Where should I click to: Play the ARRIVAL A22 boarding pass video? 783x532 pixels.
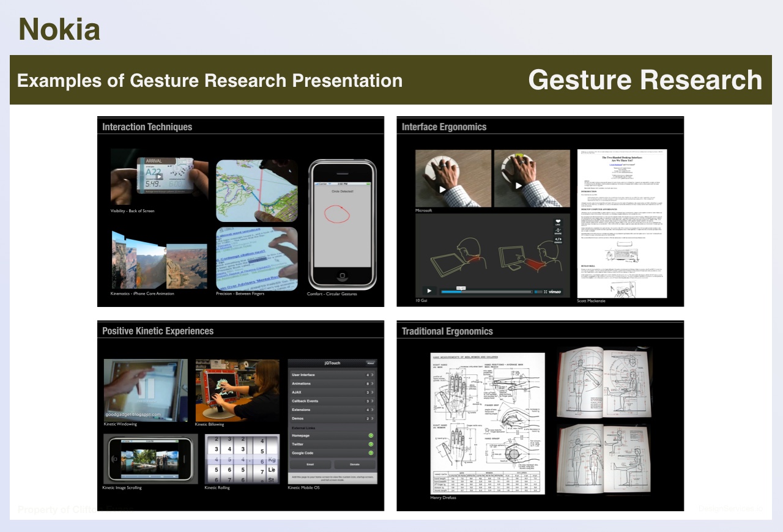[158, 177]
